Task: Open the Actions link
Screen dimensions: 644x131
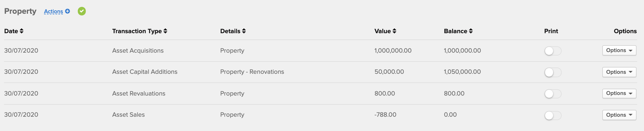Action: (53, 11)
